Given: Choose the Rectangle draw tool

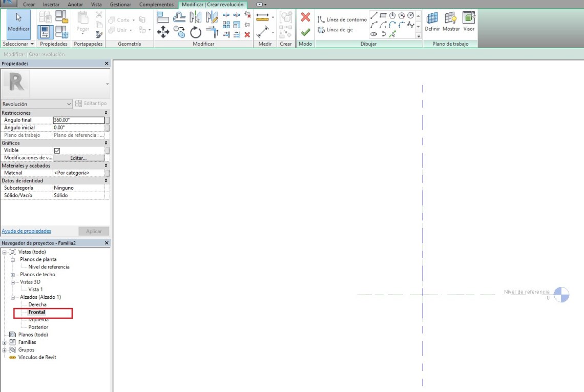Looking at the screenshot, I should point(383,15).
